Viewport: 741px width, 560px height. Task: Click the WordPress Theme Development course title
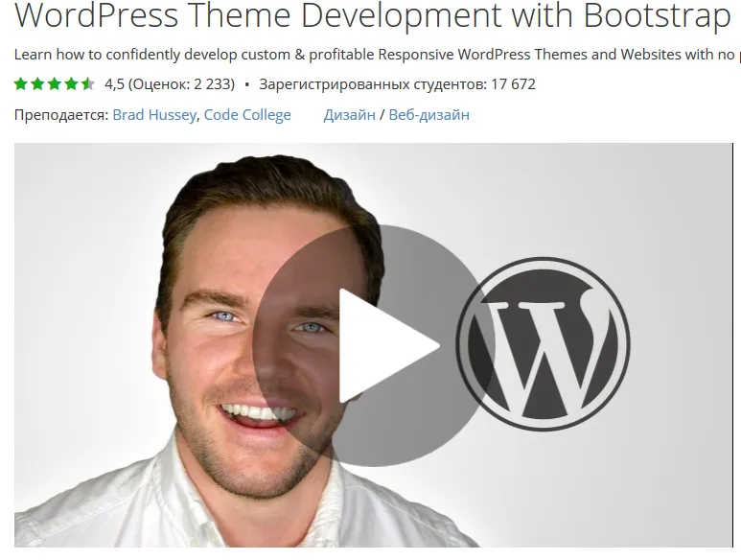pyautogui.click(x=372, y=17)
